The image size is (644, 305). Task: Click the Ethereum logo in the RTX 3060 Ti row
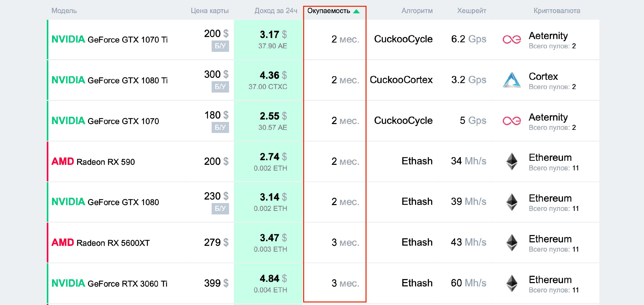click(x=512, y=283)
